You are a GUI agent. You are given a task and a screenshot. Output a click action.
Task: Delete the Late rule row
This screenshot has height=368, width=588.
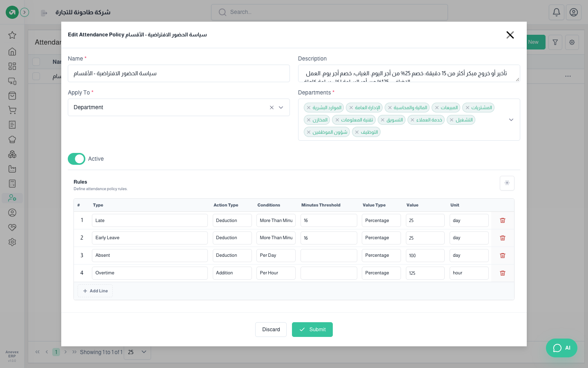(503, 220)
